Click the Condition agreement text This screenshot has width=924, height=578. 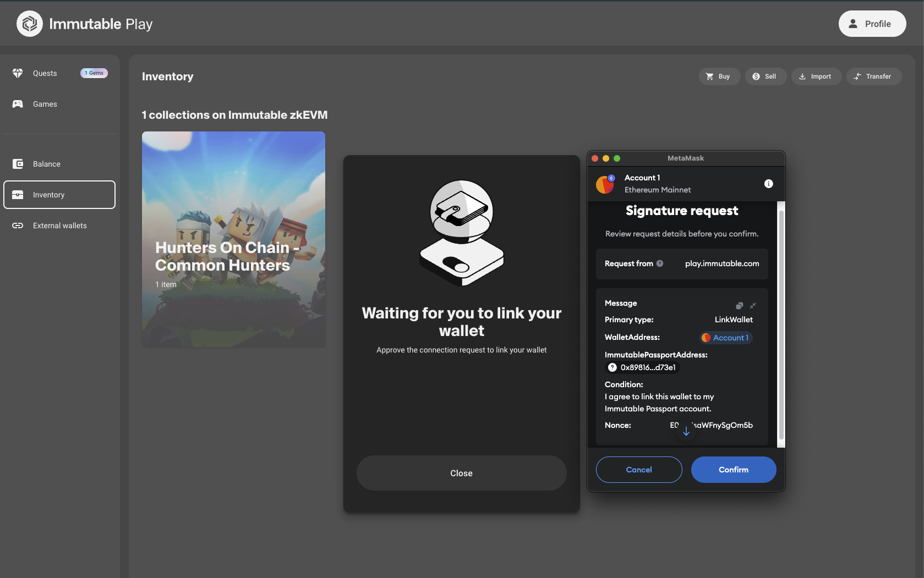pos(659,403)
